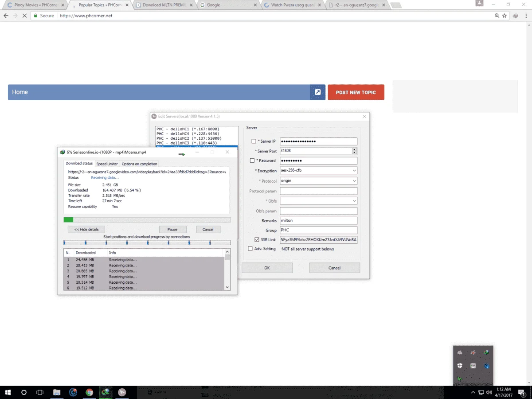The height and width of the screenshot is (399, 532).
Task: Open the Obfs dropdown
Action: click(x=318, y=201)
